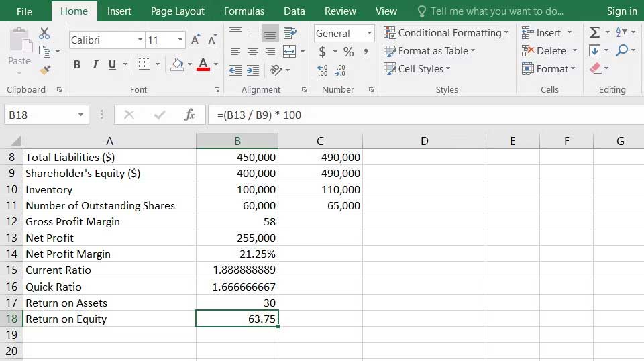The width and height of the screenshot is (644, 361).
Task: Toggle Bold formatting
Action: (x=77, y=64)
